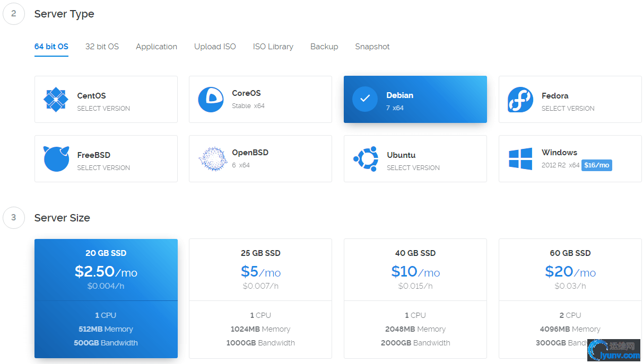Click the '$20/mo' price text
Screen dimensions: 643x364
tap(570, 272)
